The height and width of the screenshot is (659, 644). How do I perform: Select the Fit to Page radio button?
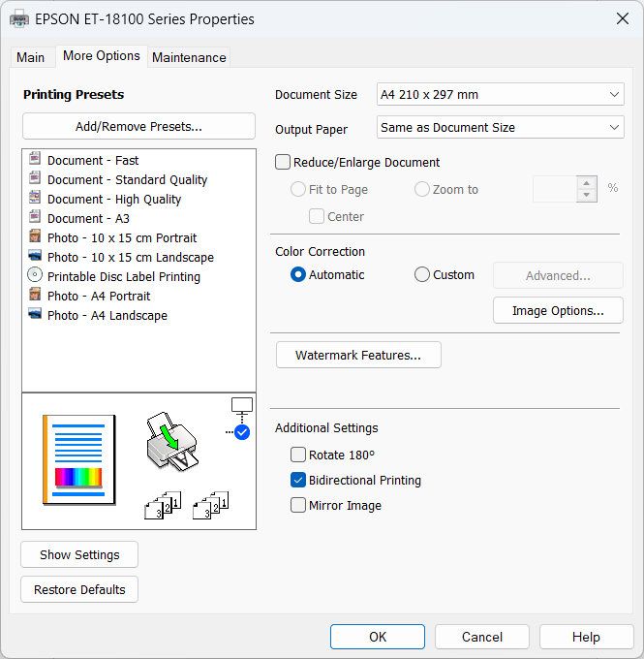pyautogui.click(x=298, y=189)
